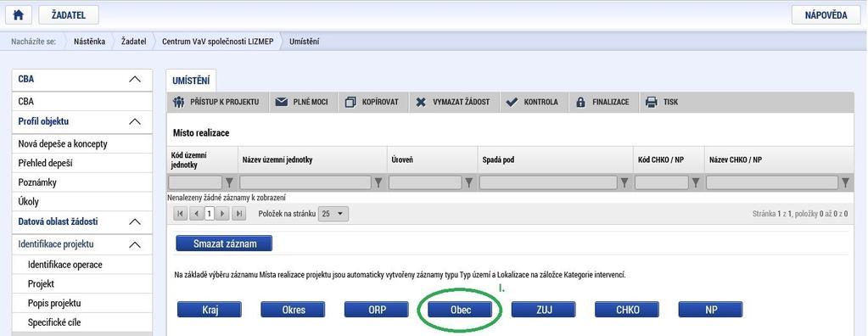Select page 1 in the pager
This screenshot has width=868, height=336.
(210, 213)
